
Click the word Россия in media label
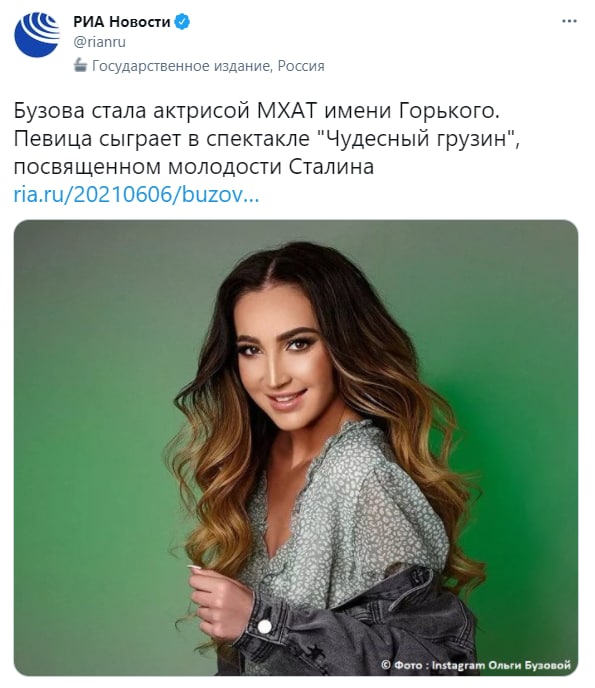301,66
